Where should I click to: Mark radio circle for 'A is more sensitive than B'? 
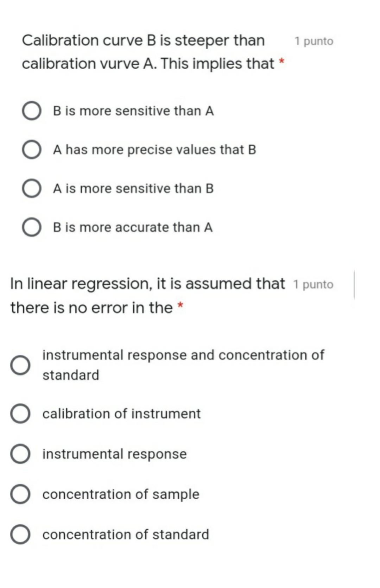[x=32, y=189]
